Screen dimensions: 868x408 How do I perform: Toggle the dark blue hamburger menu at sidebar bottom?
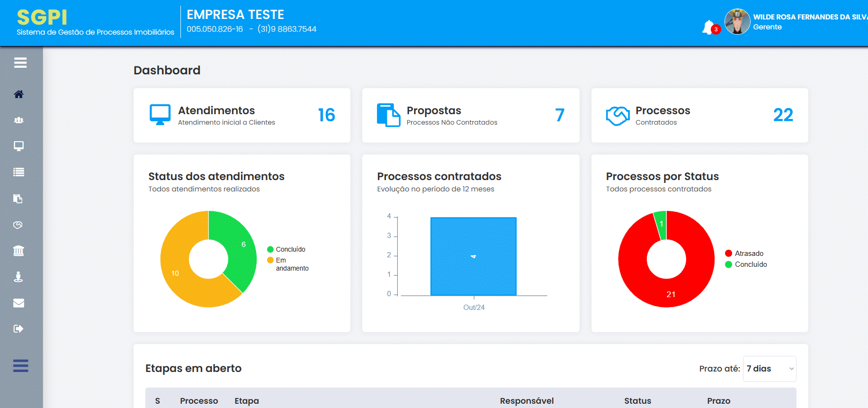(x=20, y=366)
